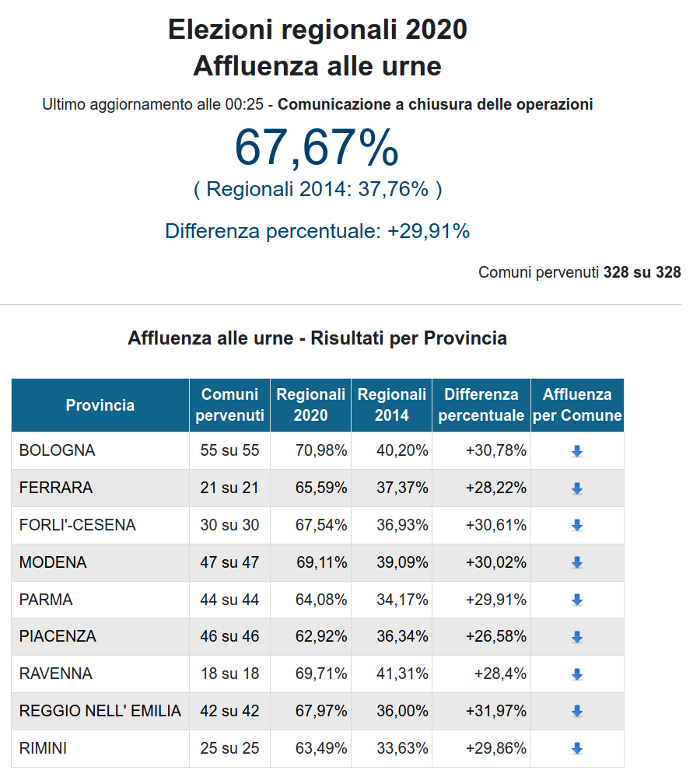Select the Regionali 2014 column header
The width and height of the screenshot is (693, 784).
coord(392,405)
